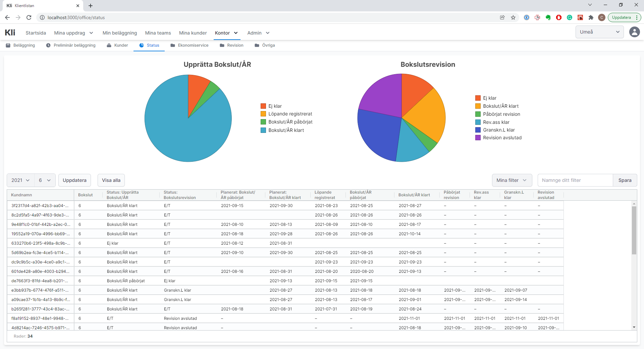Click the Visa alla button
Screen dimensions: 644x349
(x=111, y=180)
